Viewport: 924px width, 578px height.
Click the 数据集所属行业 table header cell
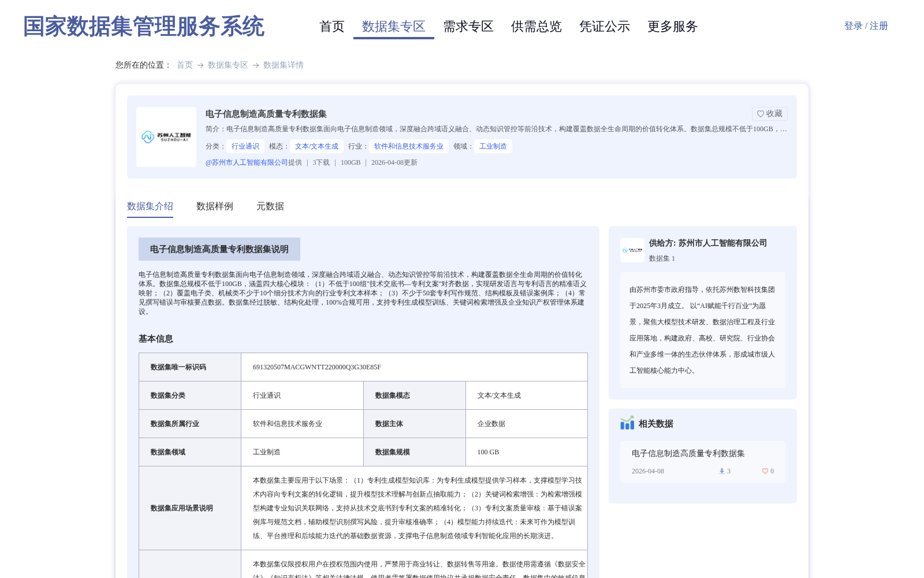coord(190,424)
